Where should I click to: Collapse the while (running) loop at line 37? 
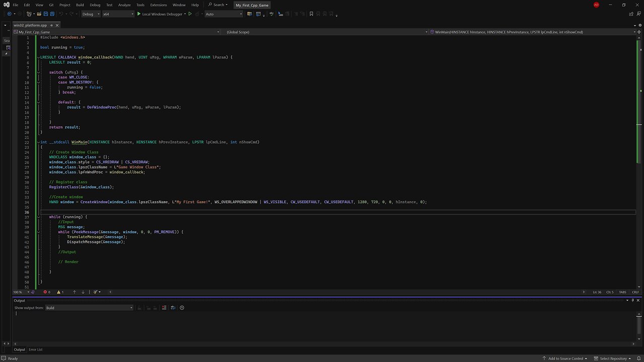pos(38,217)
